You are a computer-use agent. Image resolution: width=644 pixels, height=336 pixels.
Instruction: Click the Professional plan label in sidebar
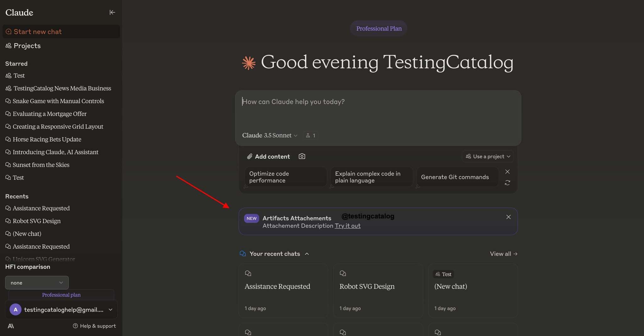pyautogui.click(x=61, y=295)
